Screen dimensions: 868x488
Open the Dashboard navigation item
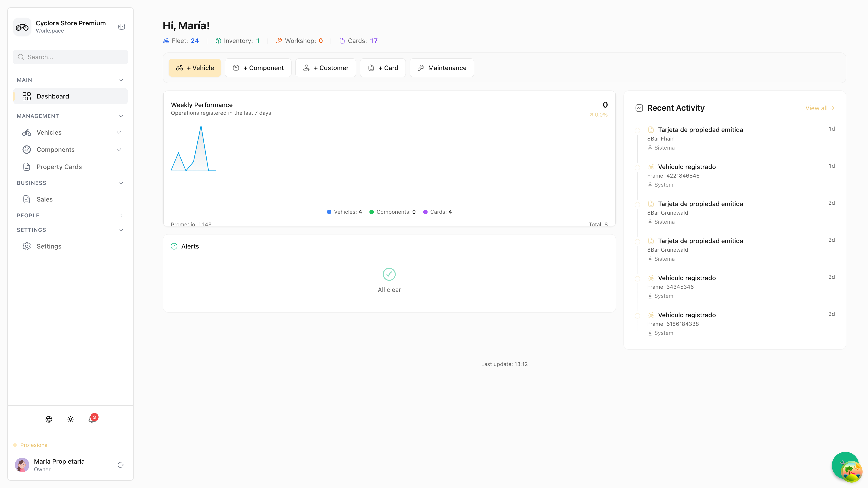[x=53, y=96]
